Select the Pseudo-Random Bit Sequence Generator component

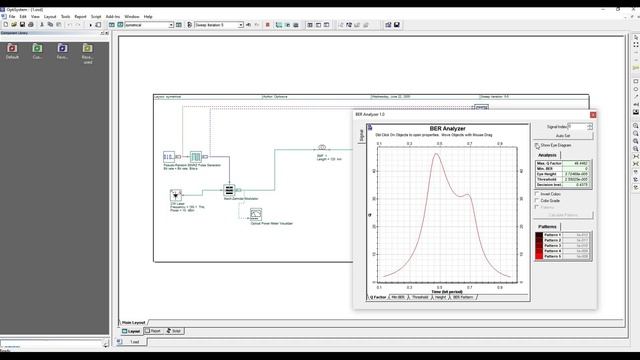pos(169,157)
